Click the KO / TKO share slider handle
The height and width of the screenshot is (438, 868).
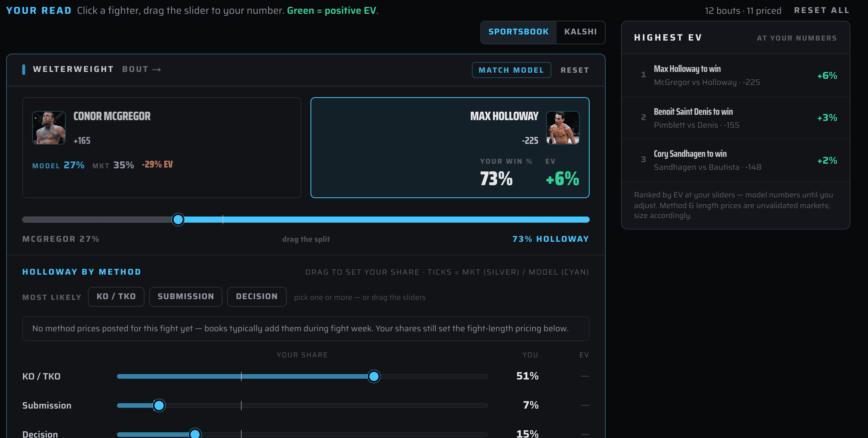tap(374, 376)
